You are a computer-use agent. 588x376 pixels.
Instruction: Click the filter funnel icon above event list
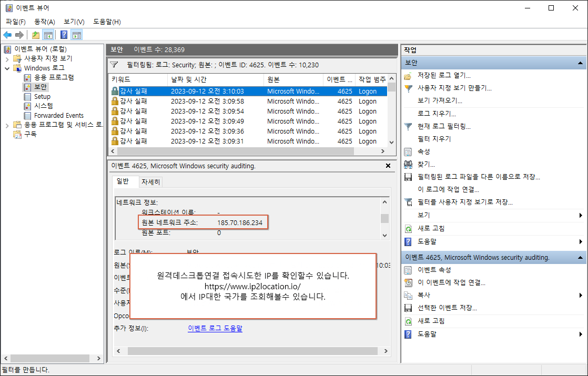tap(114, 65)
